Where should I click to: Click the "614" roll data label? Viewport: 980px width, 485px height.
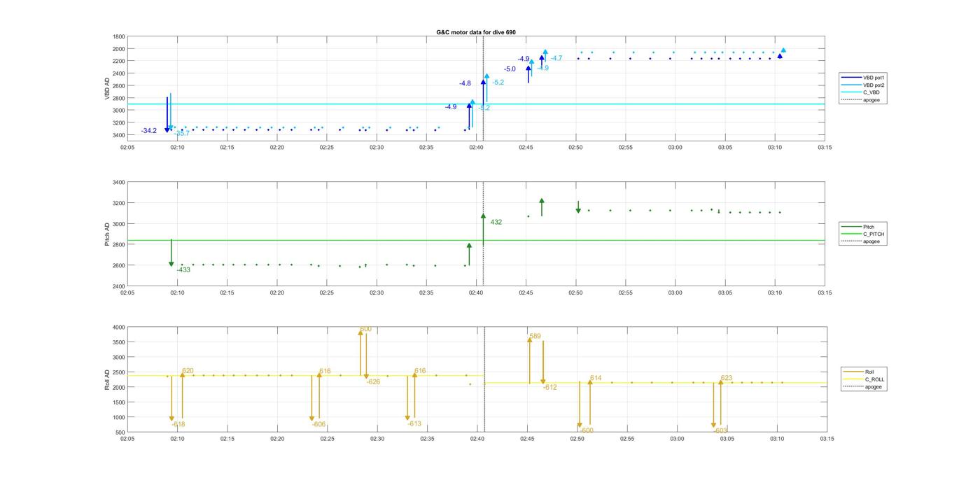pos(596,378)
